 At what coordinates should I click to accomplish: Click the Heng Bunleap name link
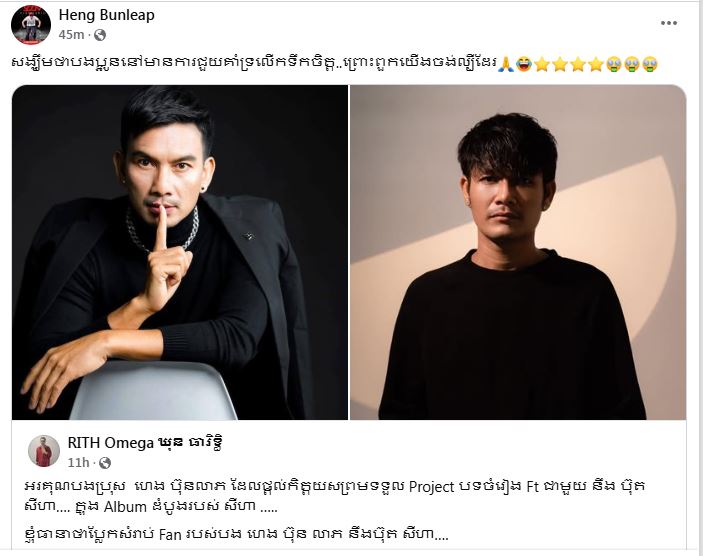(x=107, y=15)
